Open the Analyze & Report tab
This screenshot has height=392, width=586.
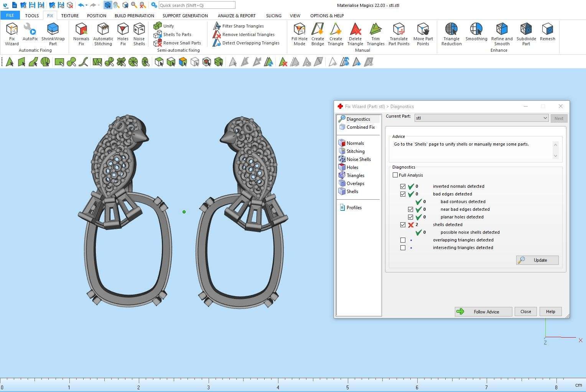coord(237,16)
